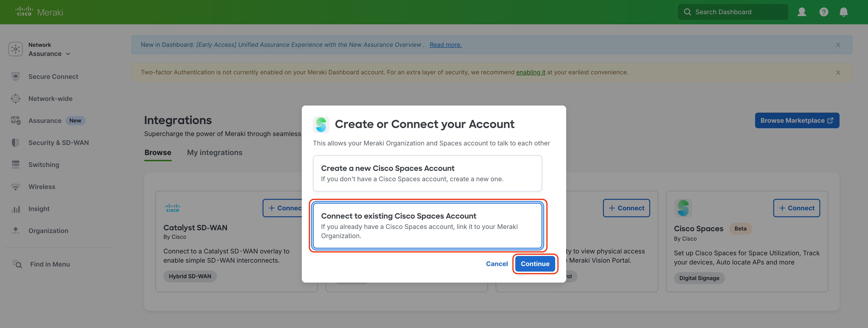Open the Switching sidebar section
Screen dimensions: 868x328
43,165
